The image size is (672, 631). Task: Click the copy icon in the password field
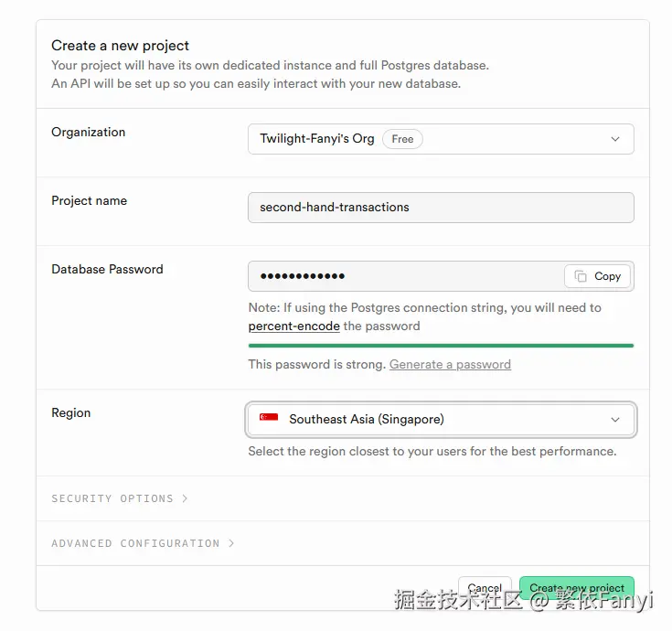tap(581, 276)
